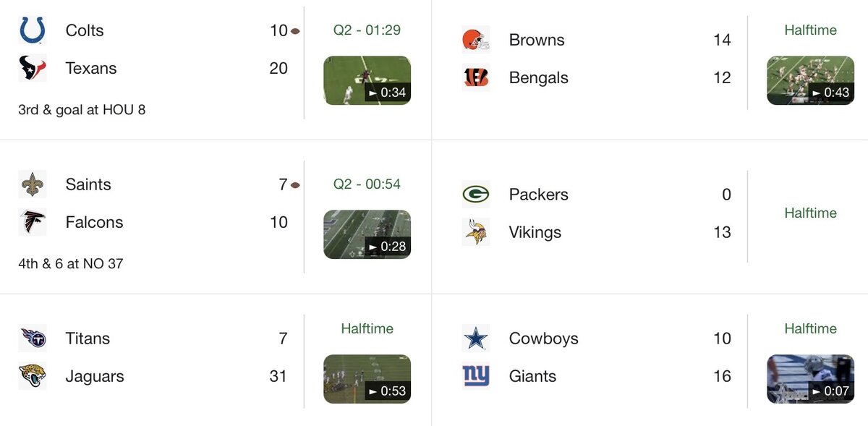Select the Vikings team logo
The height and width of the screenshot is (426, 868).
(476, 232)
